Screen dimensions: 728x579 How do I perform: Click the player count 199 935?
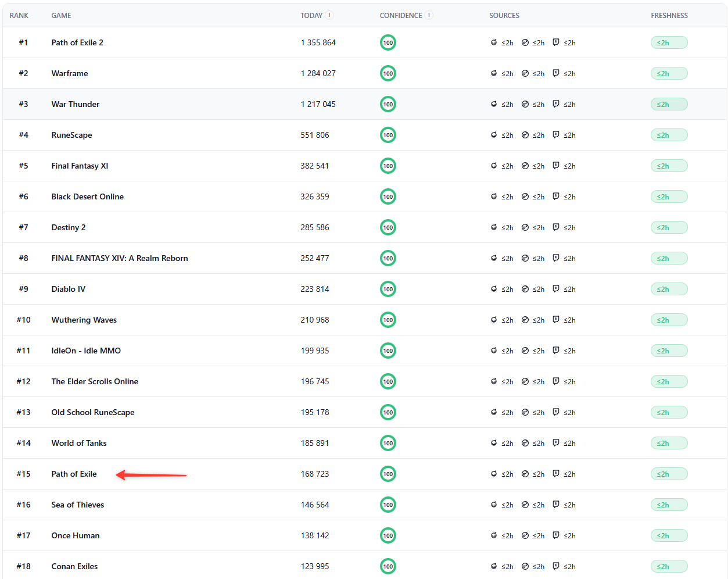tap(315, 351)
